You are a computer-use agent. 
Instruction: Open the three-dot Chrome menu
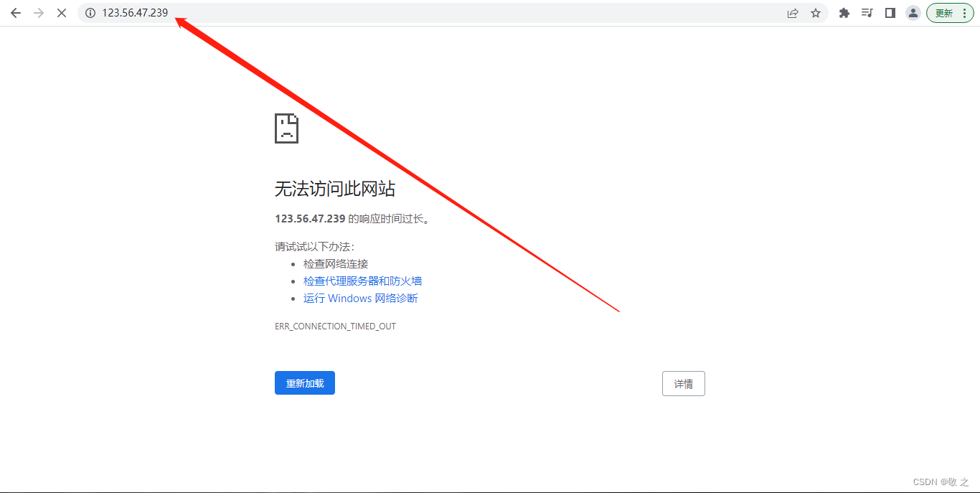965,13
